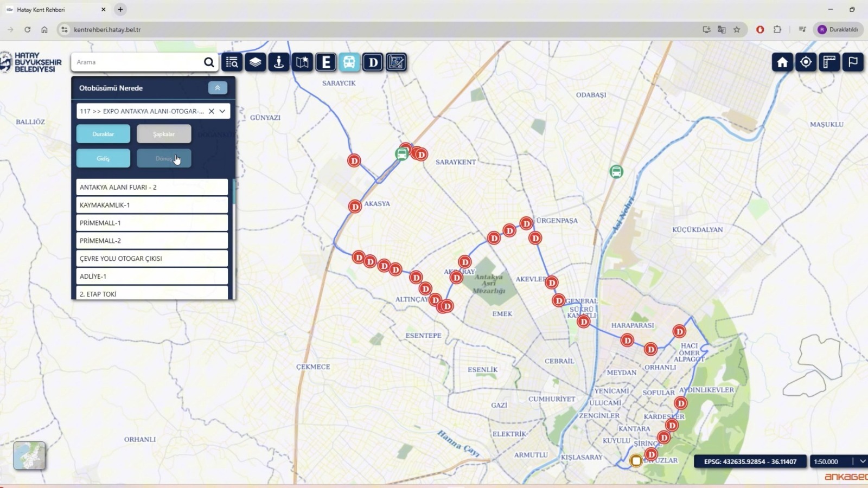The height and width of the screenshot is (488, 868).
Task: Toggle the Duraklar stops view
Action: coord(103,134)
